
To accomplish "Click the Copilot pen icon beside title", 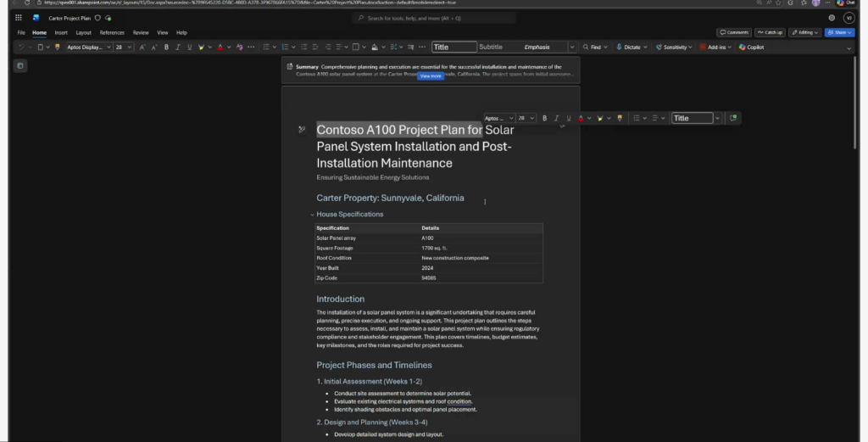I will 302,130.
